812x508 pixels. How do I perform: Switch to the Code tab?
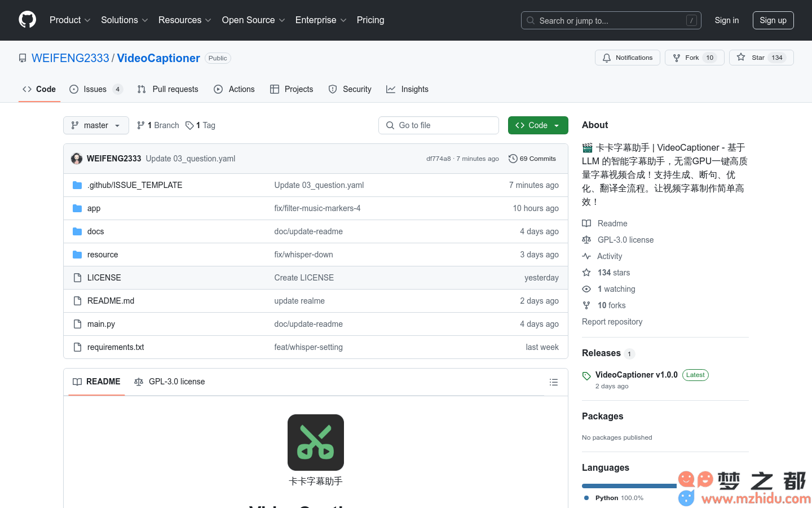coord(39,89)
